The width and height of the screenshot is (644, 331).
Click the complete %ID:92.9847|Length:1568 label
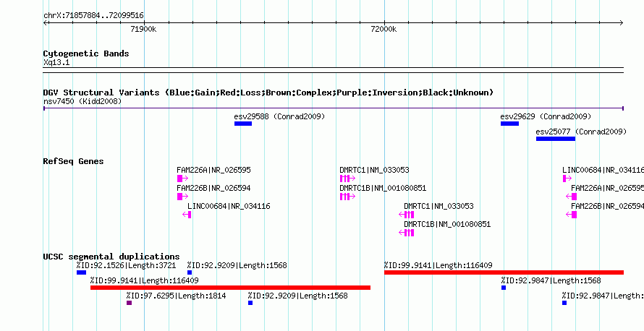pos(551,280)
